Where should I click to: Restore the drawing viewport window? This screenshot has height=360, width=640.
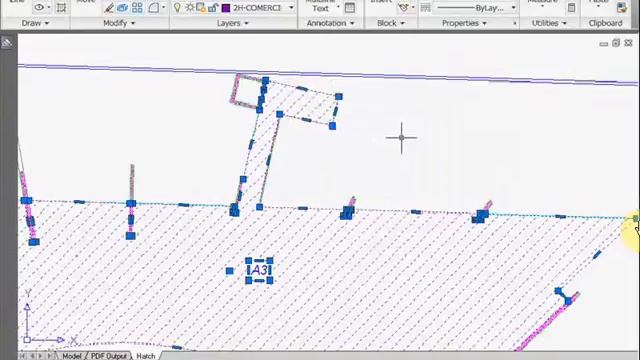(616, 43)
